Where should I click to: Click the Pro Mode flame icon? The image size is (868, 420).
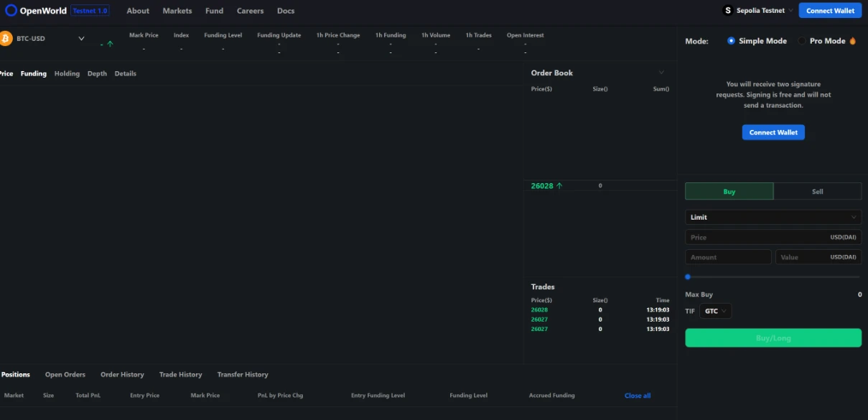point(853,41)
